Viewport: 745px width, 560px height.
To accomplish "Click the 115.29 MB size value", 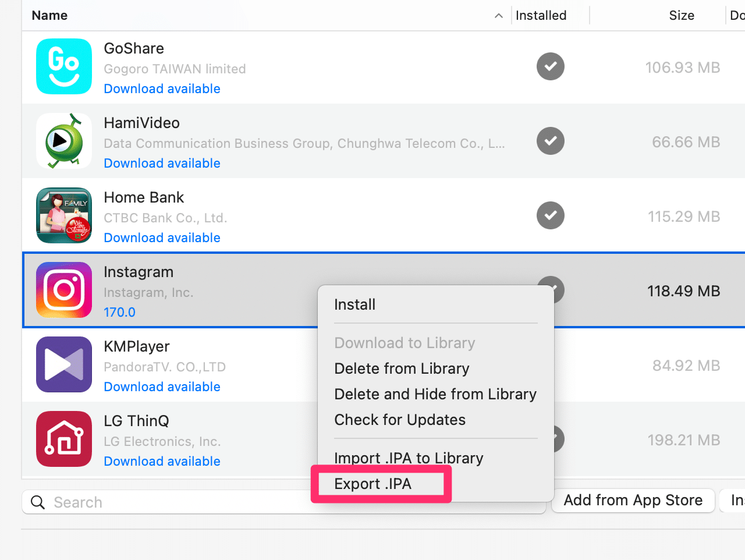I will coord(684,217).
